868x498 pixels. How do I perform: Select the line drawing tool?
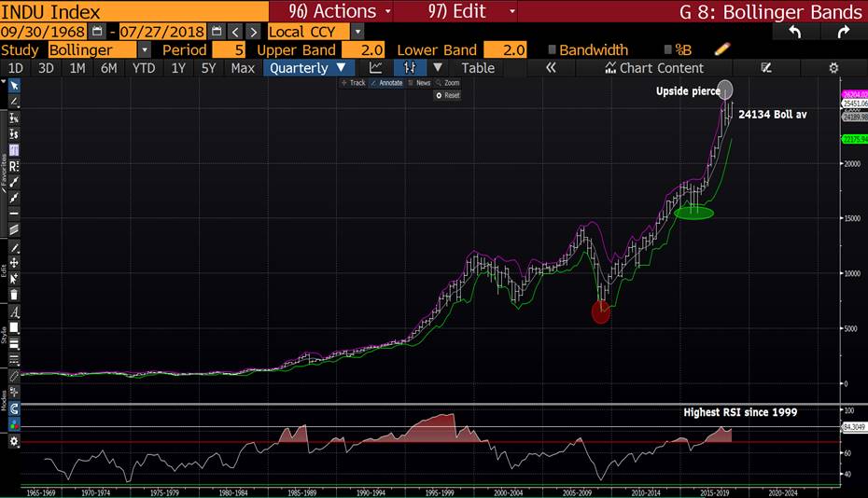14,102
